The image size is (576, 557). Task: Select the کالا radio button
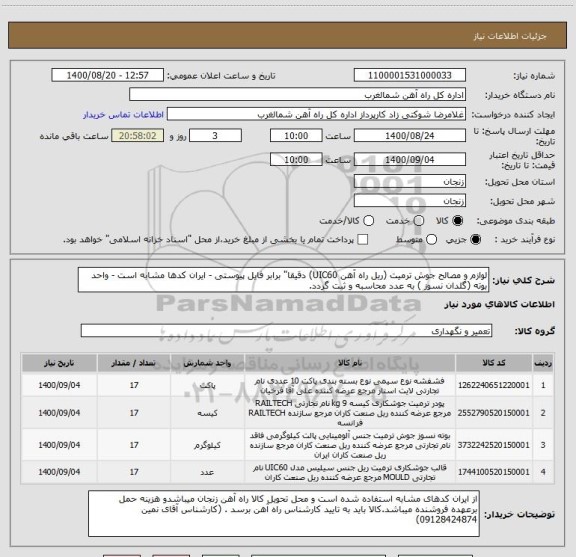[458, 220]
